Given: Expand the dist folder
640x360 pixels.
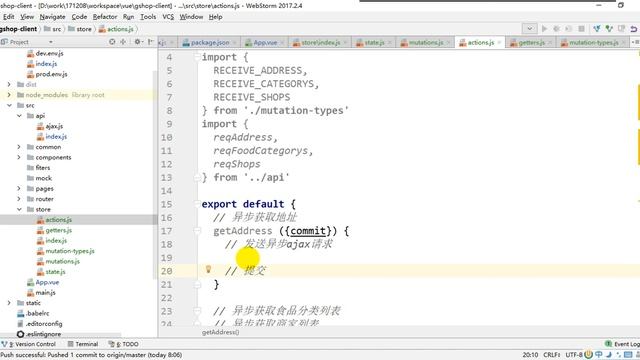Looking at the screenshot, I should tap(9, 84).
